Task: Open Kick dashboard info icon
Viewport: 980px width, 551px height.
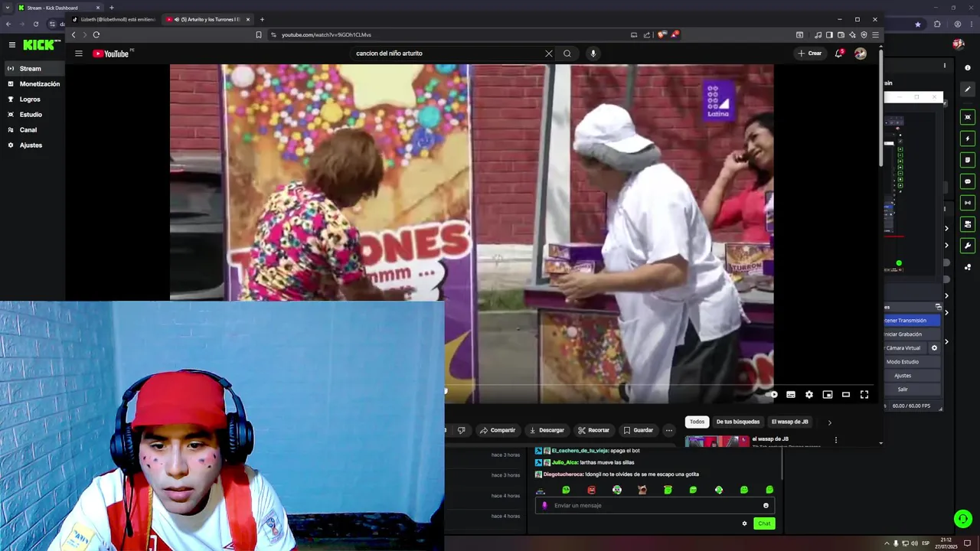Action: (x=968, y=68)
